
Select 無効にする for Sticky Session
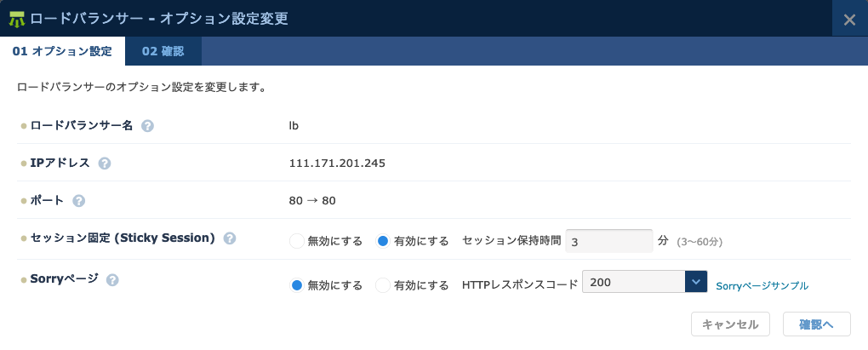(297, 241)
